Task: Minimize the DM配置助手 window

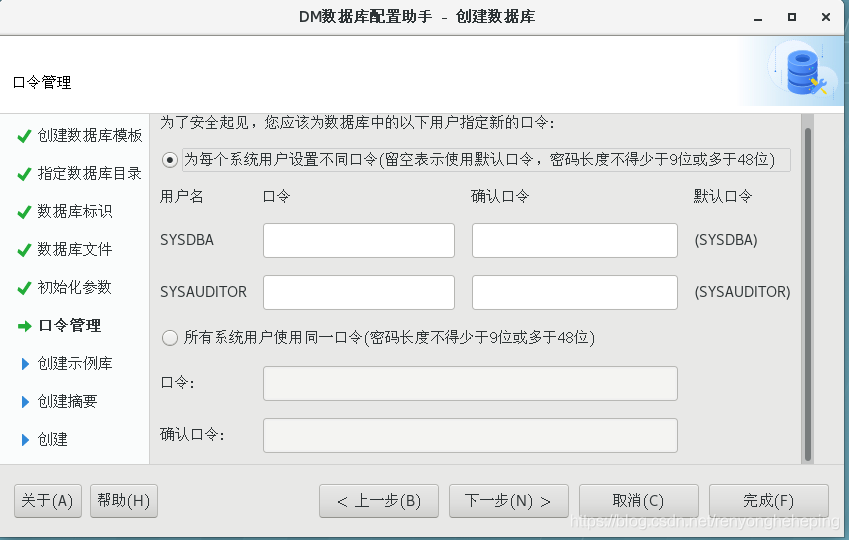Action: [758, 17]
